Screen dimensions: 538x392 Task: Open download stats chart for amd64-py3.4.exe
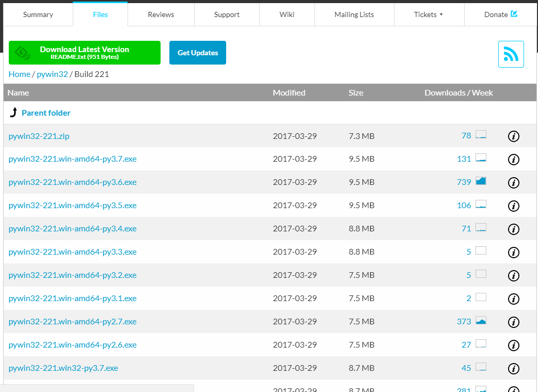click(x=481, y=228)
